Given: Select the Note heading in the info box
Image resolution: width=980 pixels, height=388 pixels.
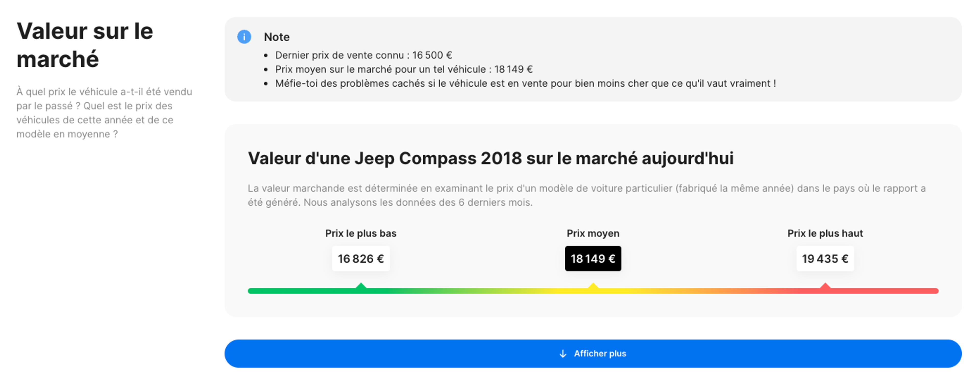Looking at the screenshot, I should point(277,37).
